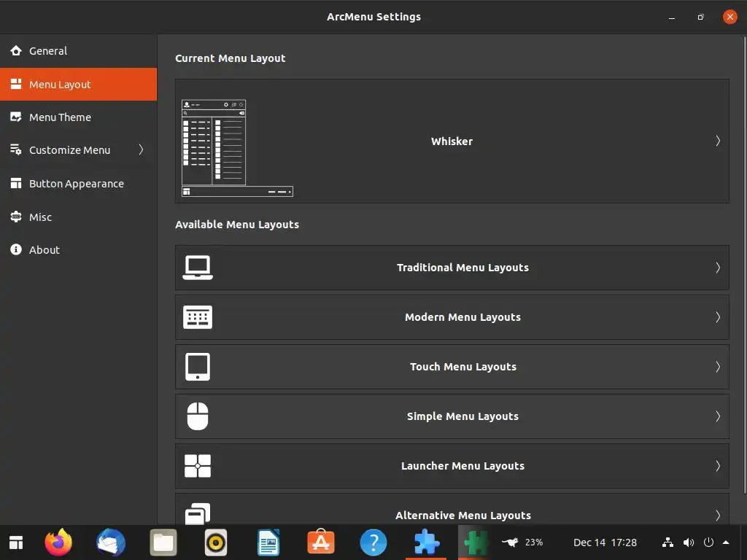The height and width of the screenshot is (560, 747).
Task: Click the list-gear icon beside Customize Menu
Action: tap(16, 149)
